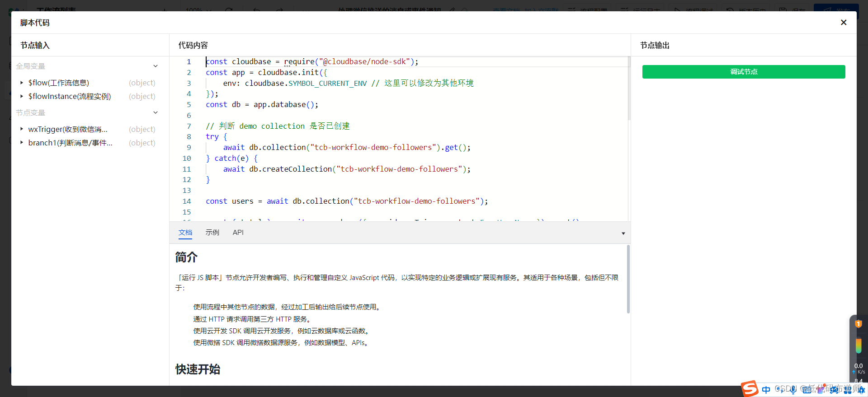Switch to the 文档 tab

tap(185, 233)
